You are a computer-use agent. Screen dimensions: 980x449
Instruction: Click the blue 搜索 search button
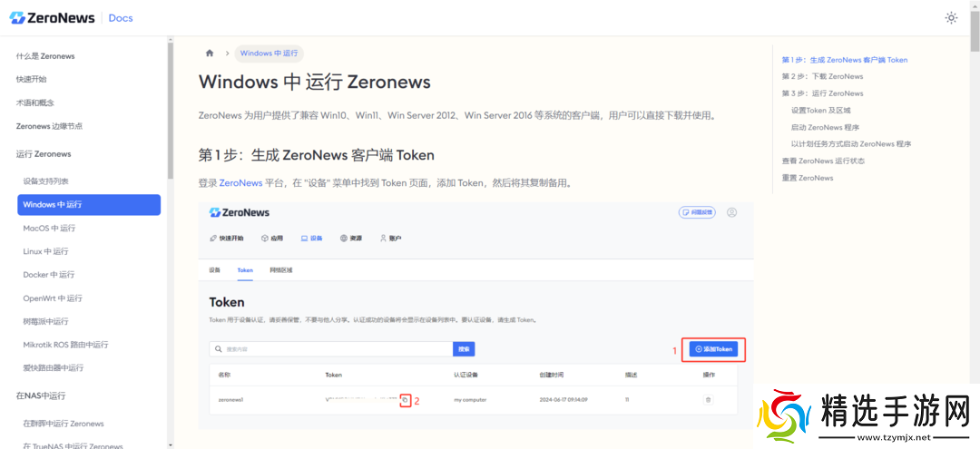[464, 349]
